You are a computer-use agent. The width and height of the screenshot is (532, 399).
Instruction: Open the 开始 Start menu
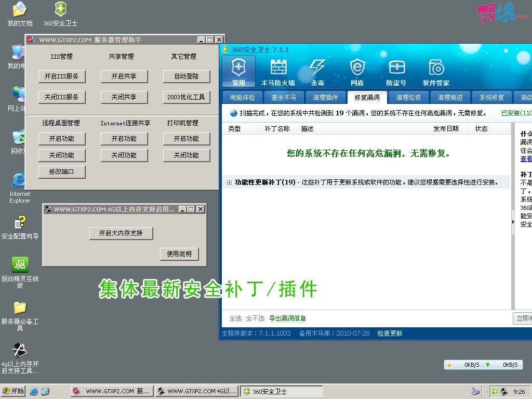coord(13,392)
